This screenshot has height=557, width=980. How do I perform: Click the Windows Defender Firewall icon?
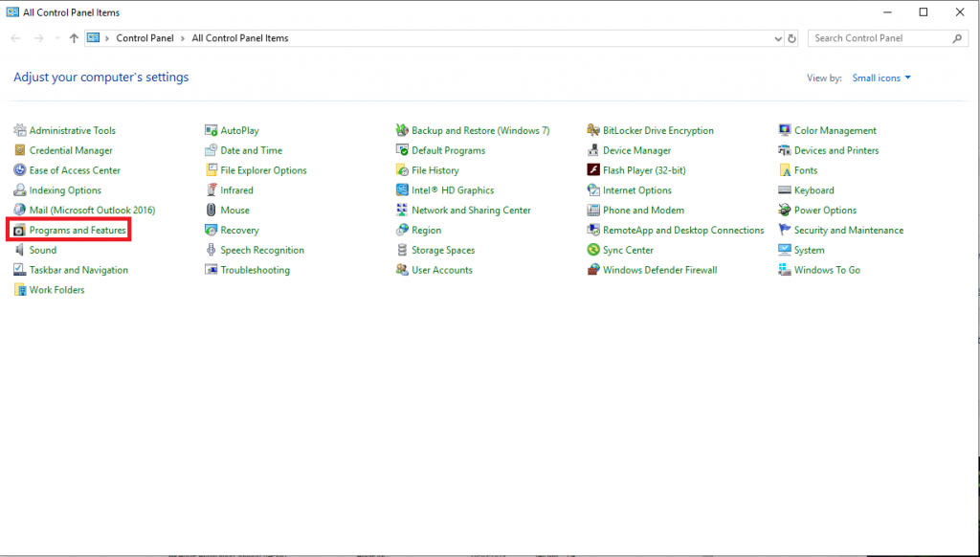[x=593, y=271]
